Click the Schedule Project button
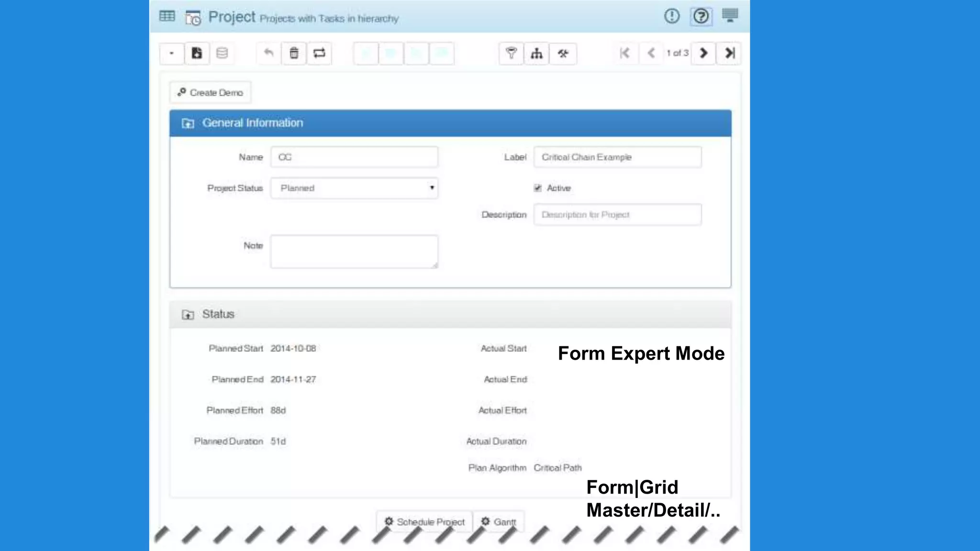 424,521
